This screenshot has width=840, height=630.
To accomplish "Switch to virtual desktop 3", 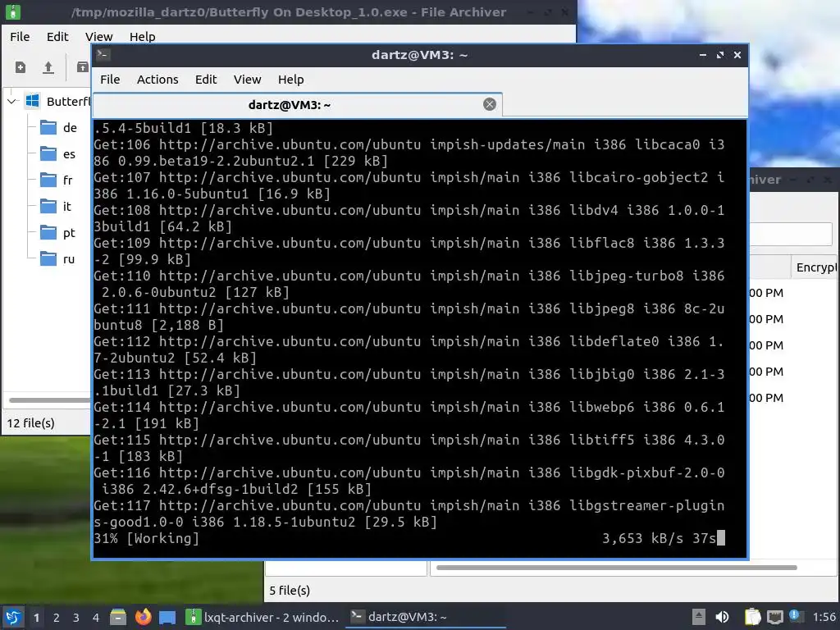I will tap(76, 618).
